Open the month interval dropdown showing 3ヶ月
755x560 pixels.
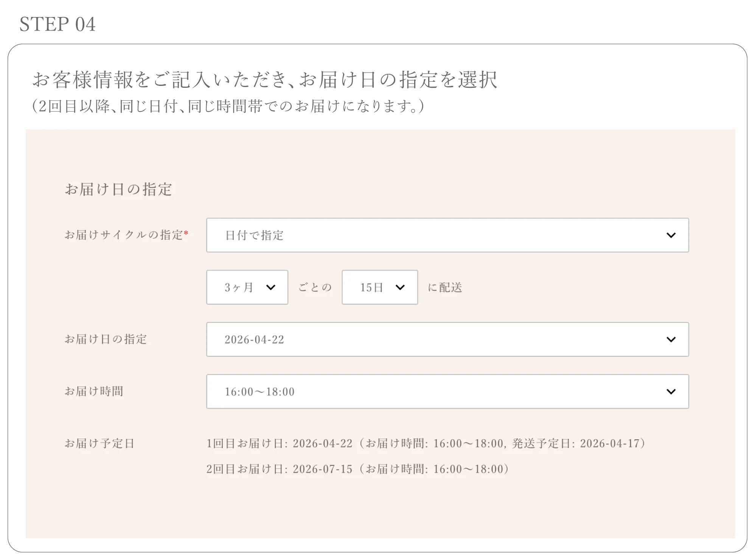click(x=247, y=287)
